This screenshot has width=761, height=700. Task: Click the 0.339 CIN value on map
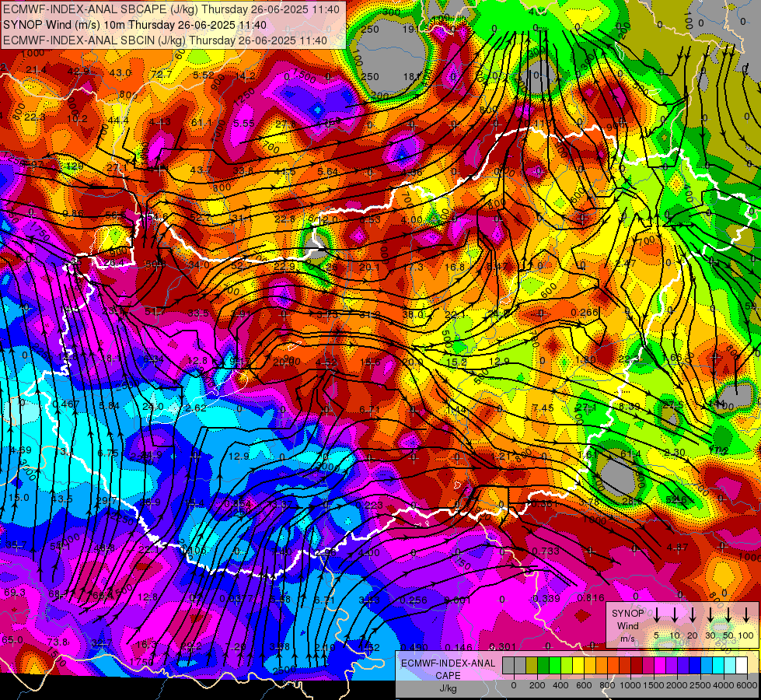click(546, 598)
